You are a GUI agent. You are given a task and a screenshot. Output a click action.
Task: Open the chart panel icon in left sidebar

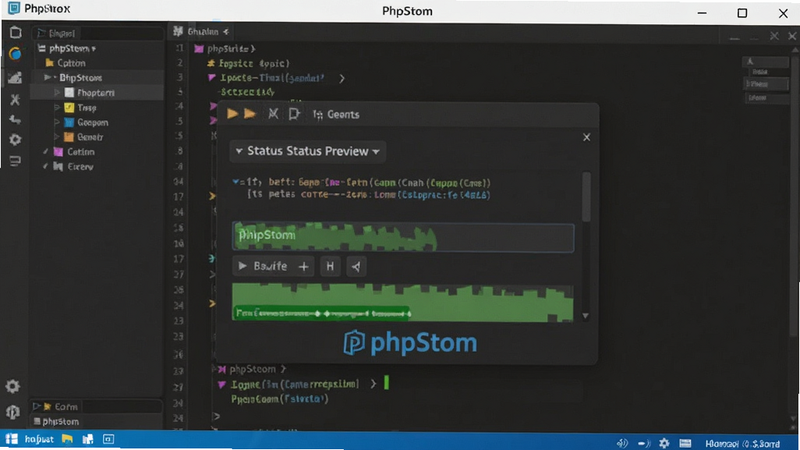click(x=15, y=77)
